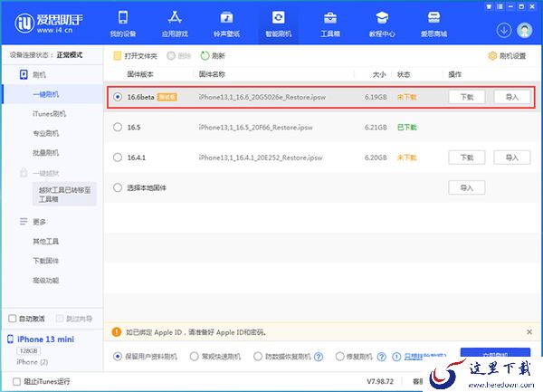Open the blue underlined link in options row
The height and width of the screenshot is (392, 543).
click(x=425, y=356)
